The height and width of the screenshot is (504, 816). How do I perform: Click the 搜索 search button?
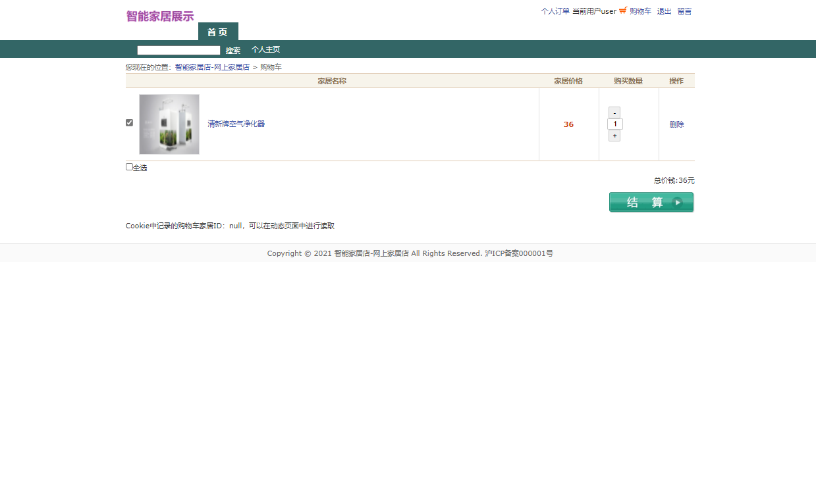point(232,49)
